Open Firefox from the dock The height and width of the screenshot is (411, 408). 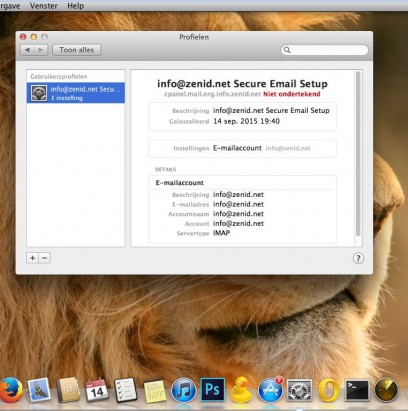10,389
